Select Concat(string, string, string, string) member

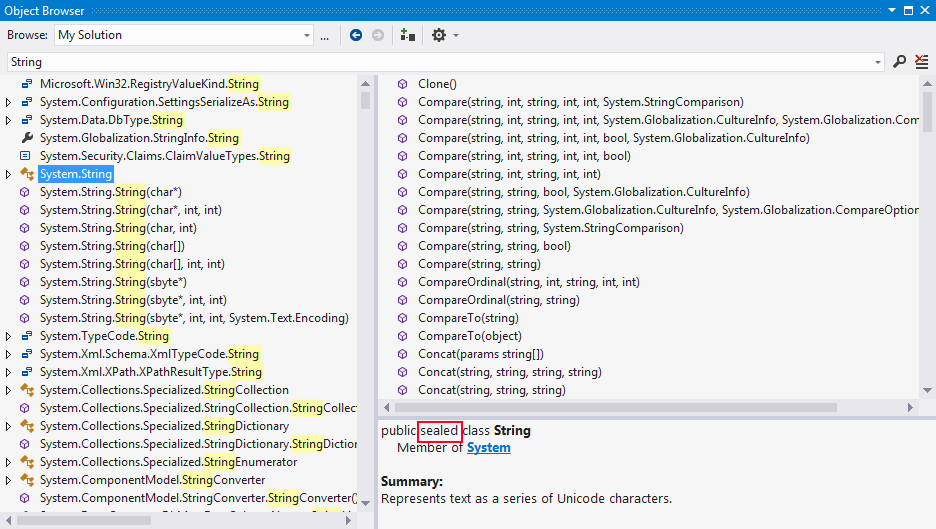510,372
